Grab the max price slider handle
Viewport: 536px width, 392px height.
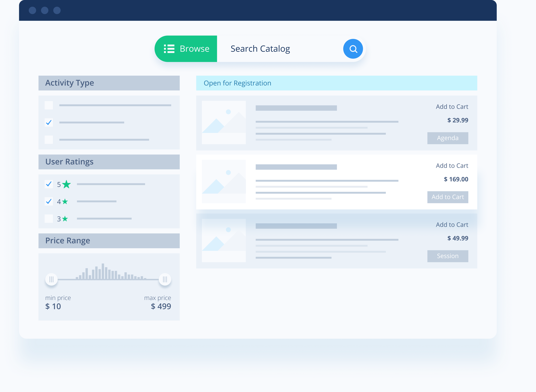165,279
